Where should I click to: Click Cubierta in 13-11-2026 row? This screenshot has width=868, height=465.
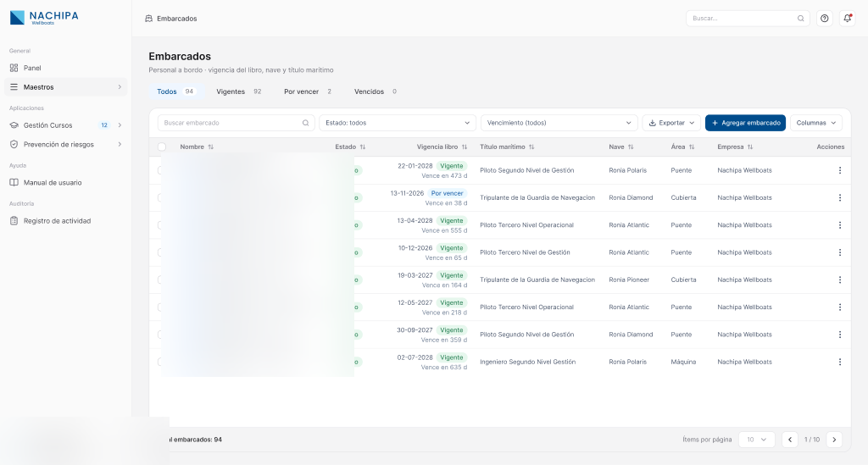coord(684,198)
